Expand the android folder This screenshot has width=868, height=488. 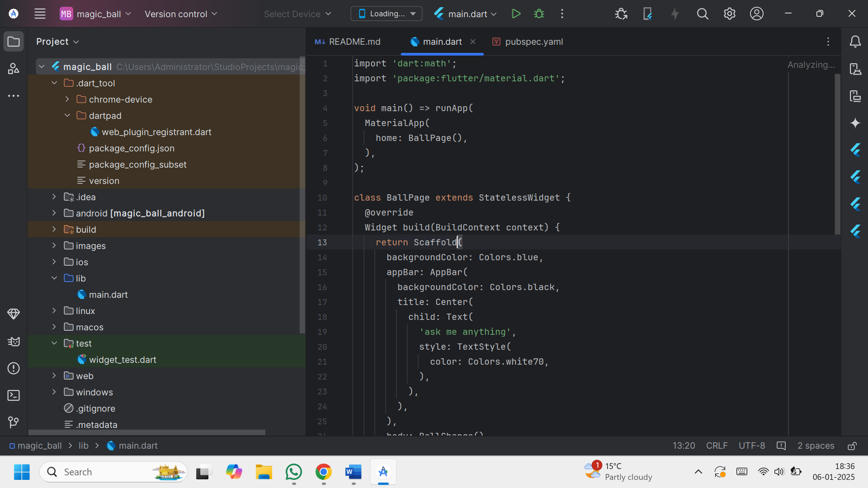point(54,213)
